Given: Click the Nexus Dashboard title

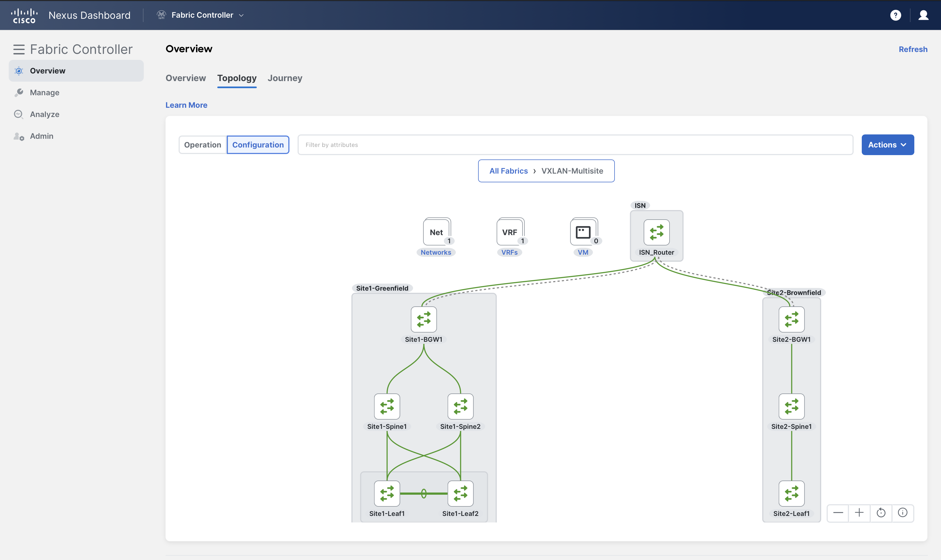Looking at the screenshot, I should [x=90, y=15].
